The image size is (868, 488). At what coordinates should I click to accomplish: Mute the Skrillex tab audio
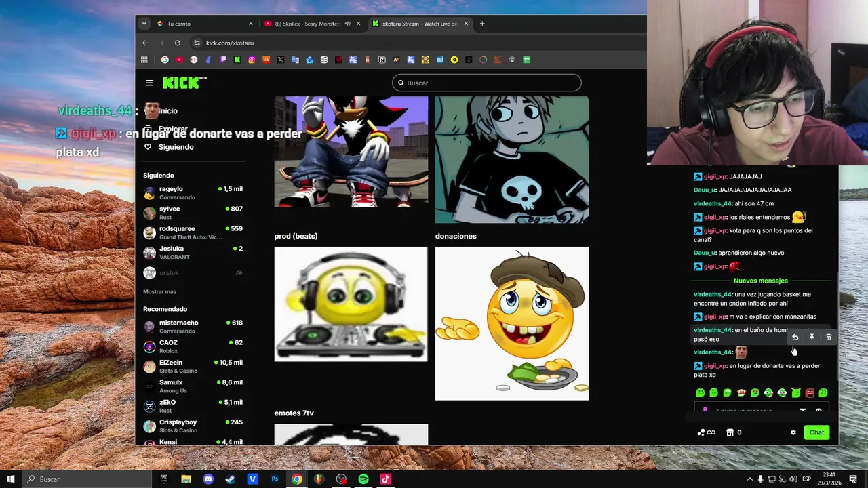click(347, 24)
